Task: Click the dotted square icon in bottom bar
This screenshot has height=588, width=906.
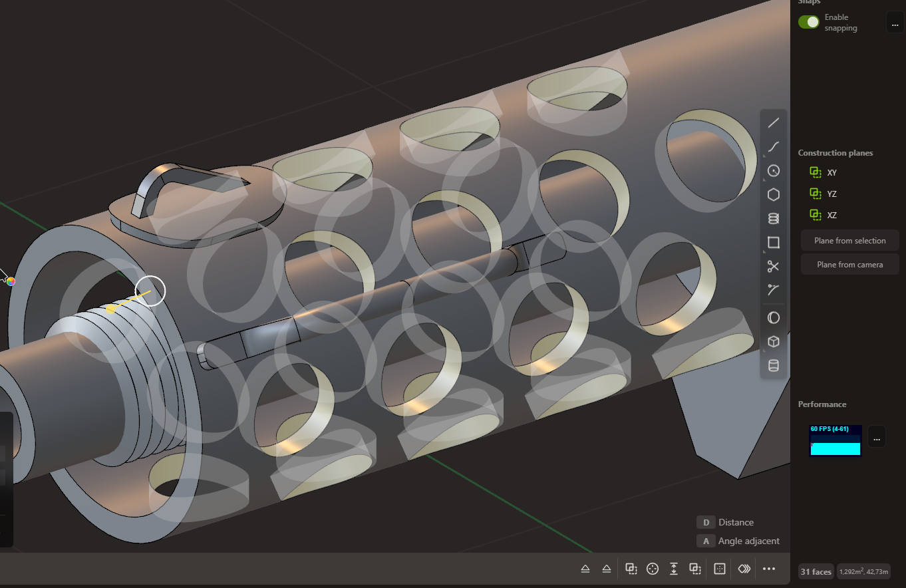Action: point(719,569)
